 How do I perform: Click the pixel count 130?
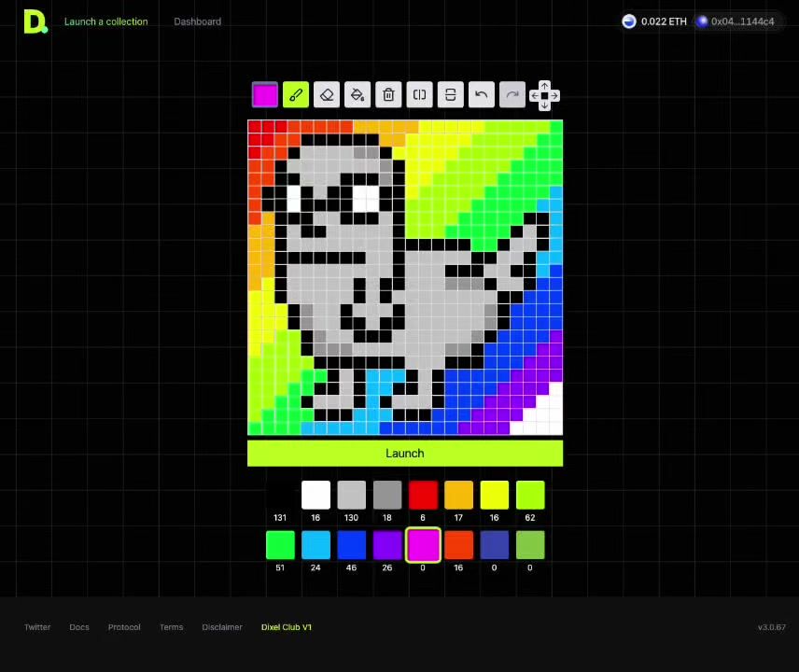[352, 518]
